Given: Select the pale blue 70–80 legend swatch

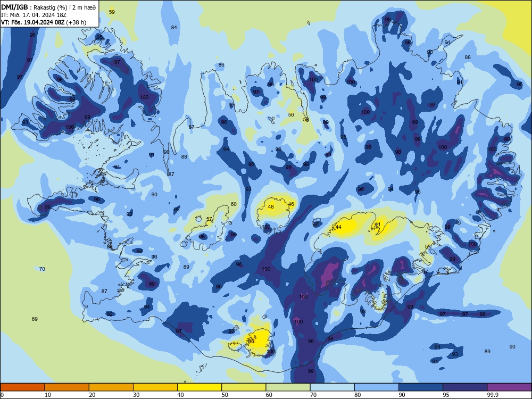Looking at the screenshot, I should click(332, 387).
